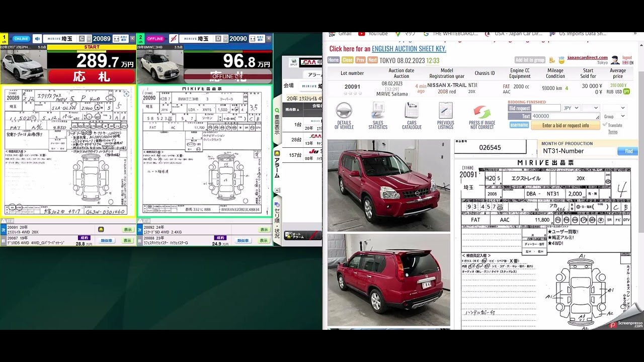
Task: Open the Terms link
Action: 612,132
